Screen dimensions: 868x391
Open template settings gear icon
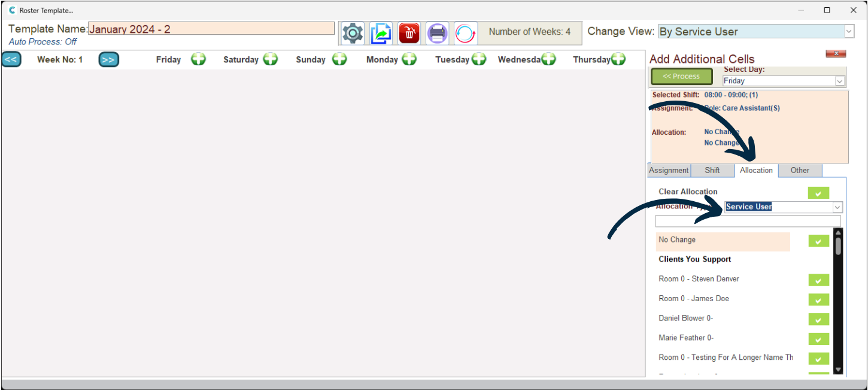(352, 33)
